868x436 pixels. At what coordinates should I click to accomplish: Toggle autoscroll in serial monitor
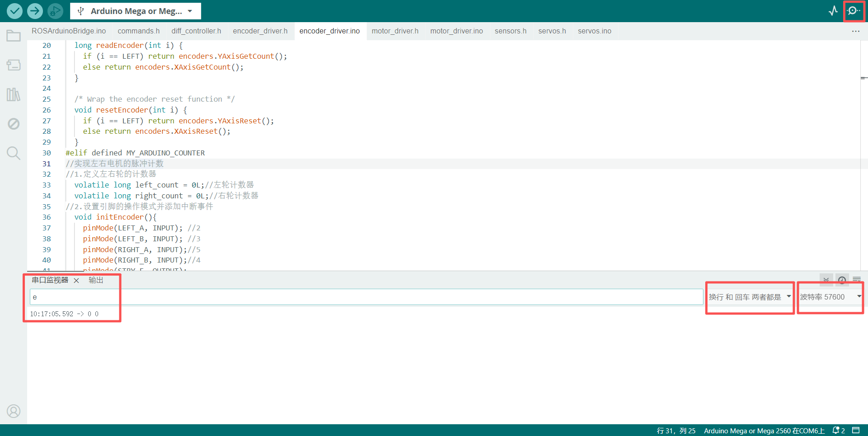826,280
